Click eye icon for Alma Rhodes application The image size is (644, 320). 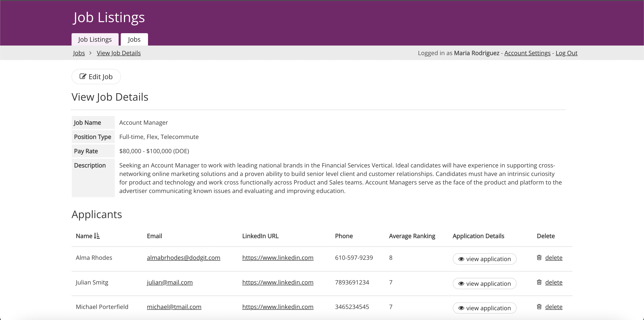tap(461, 259)
